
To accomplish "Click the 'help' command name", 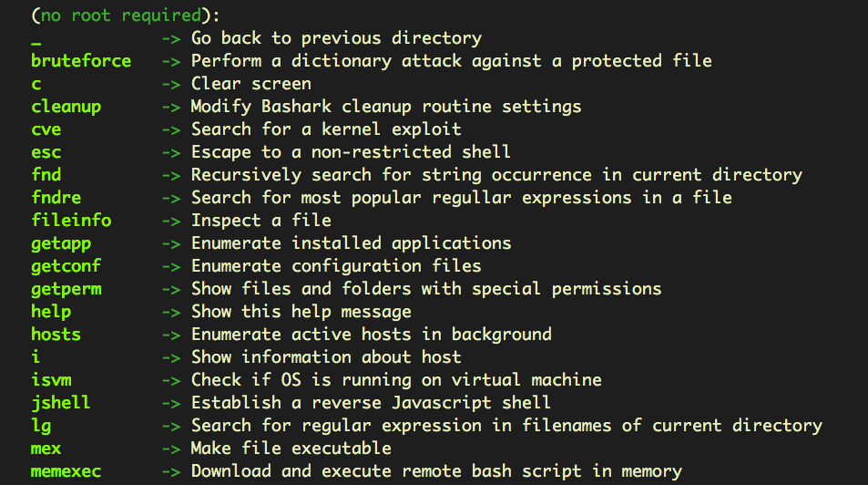I will tap(51, 312).
